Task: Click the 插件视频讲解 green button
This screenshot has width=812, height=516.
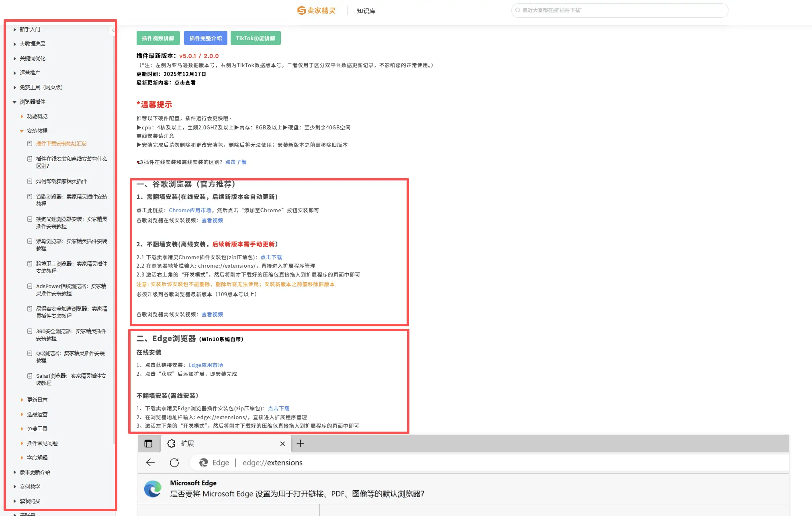Action: 158,38
